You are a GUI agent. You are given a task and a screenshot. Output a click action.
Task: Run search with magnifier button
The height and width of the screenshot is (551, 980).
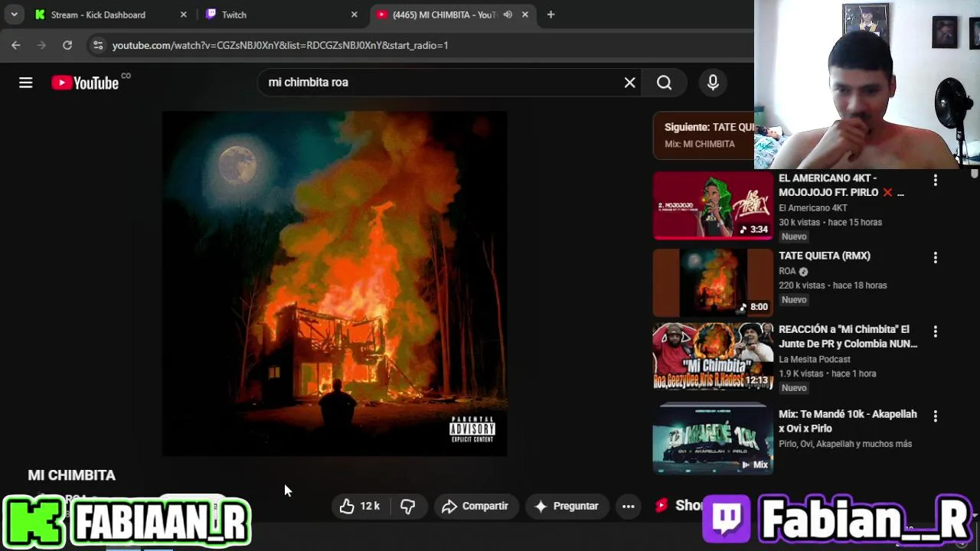click(665, 83)
